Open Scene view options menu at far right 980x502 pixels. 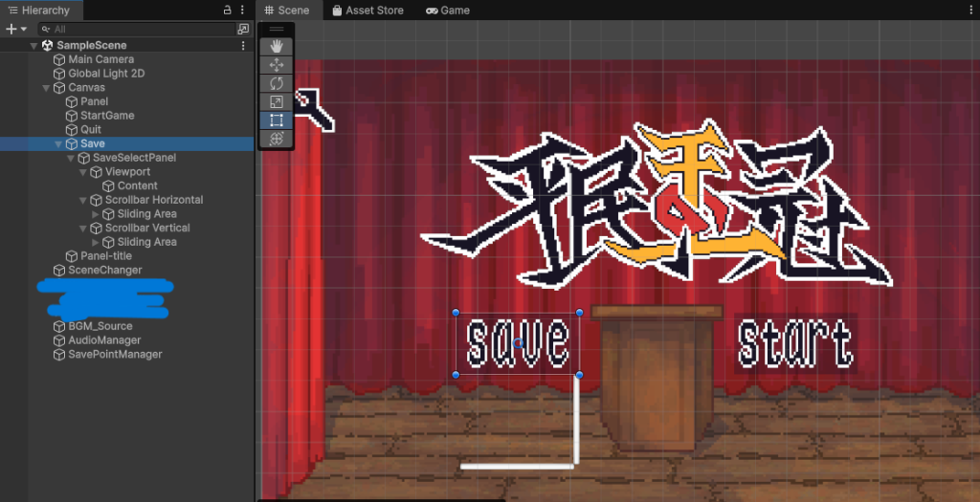970,10
